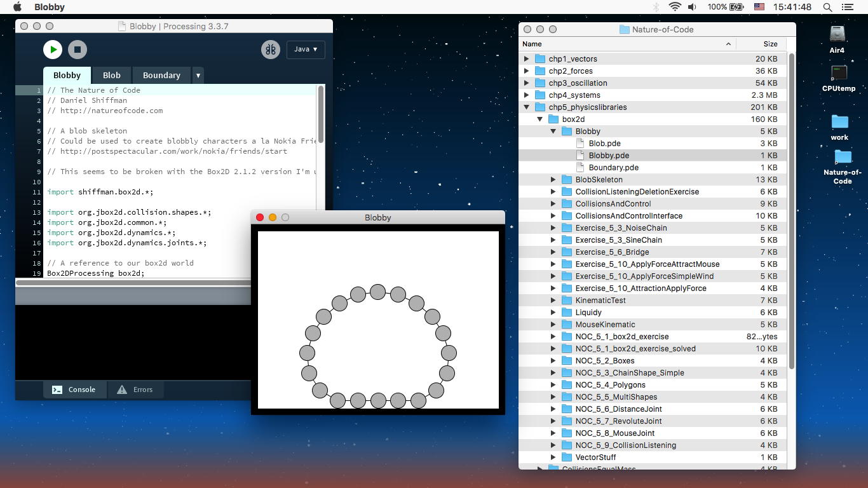Expand the chp1_vectors folder
Viewport: 868px width, 488px height.
[x=526, y=58]
